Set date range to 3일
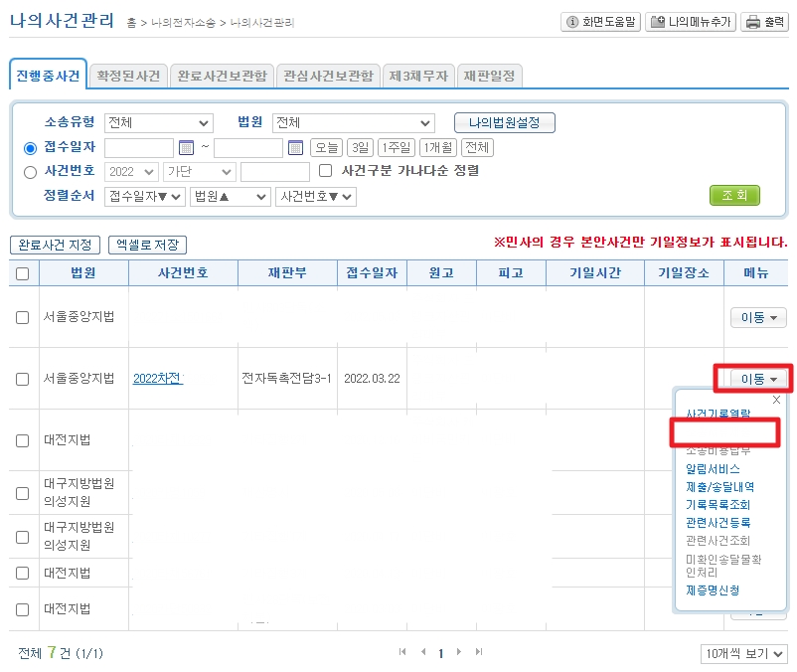This screenshot has width=797, height=672. click(x=361, y=148)
